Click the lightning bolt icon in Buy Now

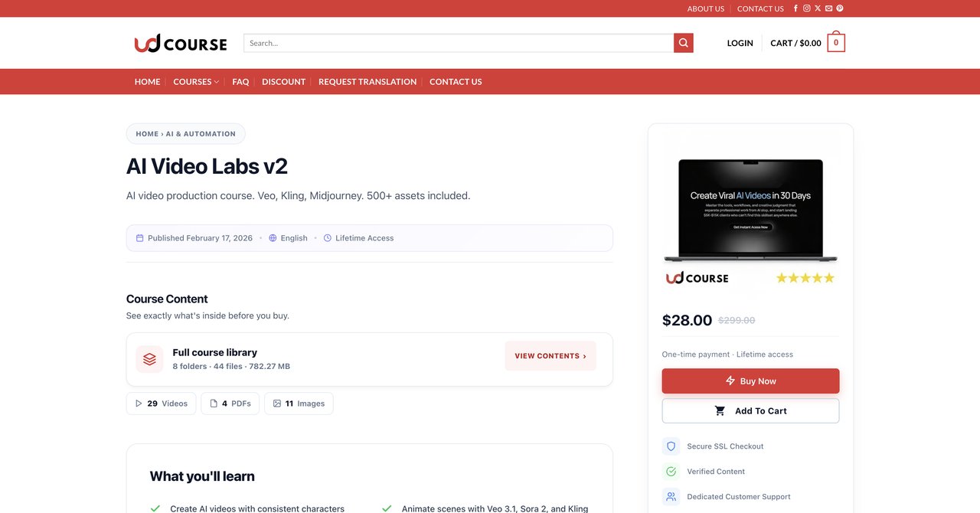tap(730, 381)
